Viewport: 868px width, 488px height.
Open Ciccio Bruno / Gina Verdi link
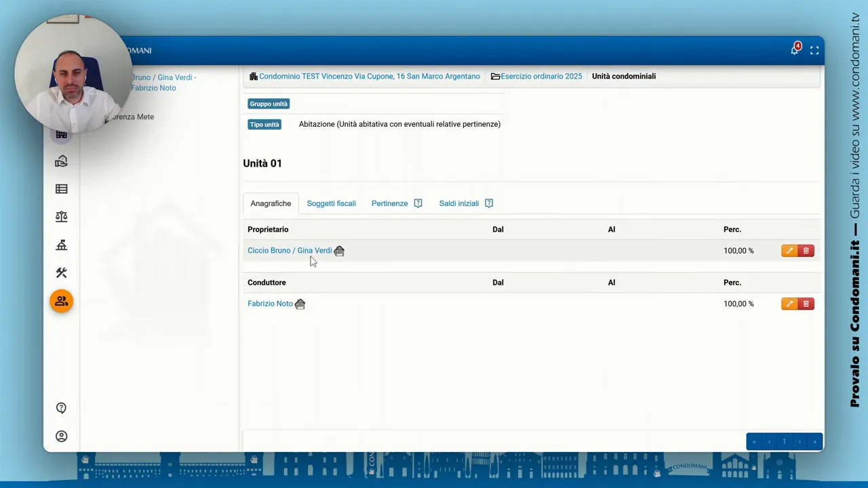click(290, 251)
